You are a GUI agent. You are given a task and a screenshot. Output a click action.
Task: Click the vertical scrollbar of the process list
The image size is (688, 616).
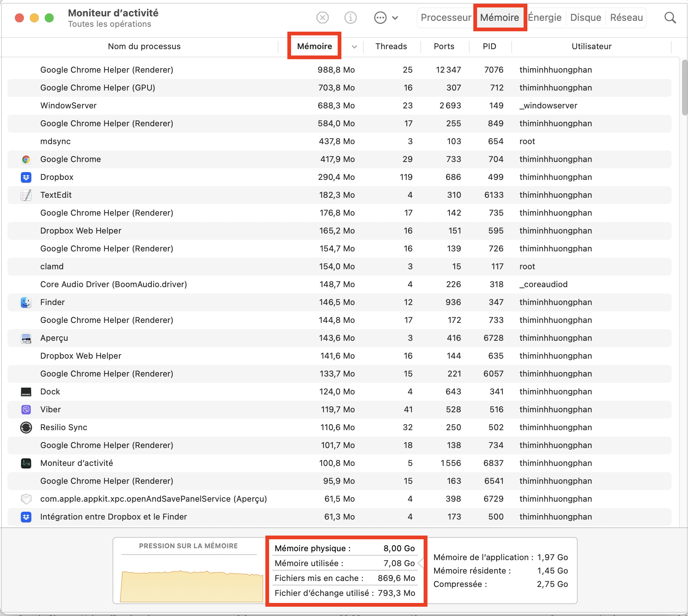click(x=684, y=88)
